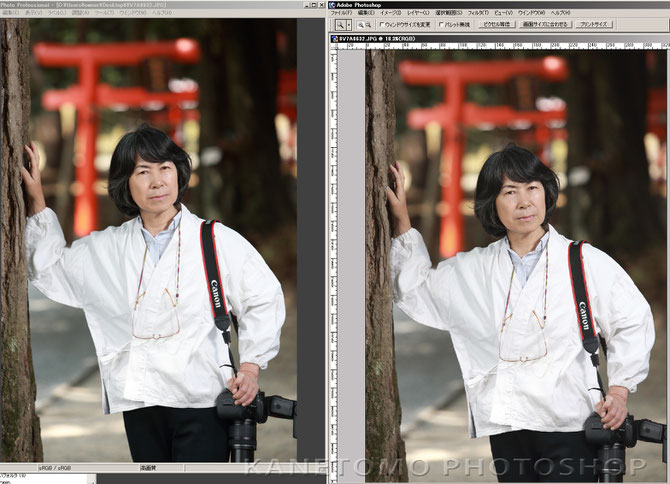Click the 8V7A8632.JPG document title bar in Photoshop

500,38
